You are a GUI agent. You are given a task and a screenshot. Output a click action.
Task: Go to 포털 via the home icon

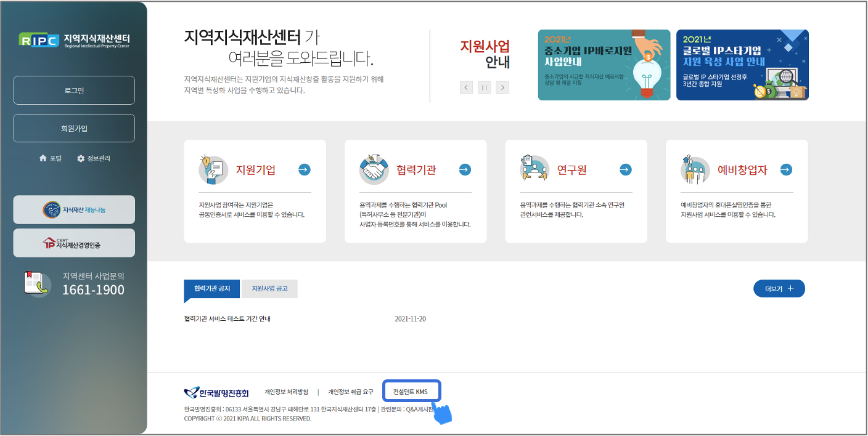(x=51, y=158)
